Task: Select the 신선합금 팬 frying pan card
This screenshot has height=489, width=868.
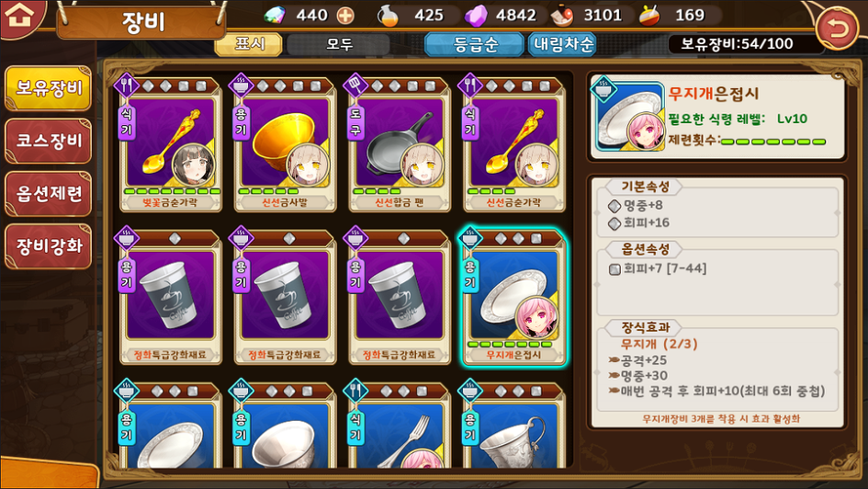Action: 400,144
